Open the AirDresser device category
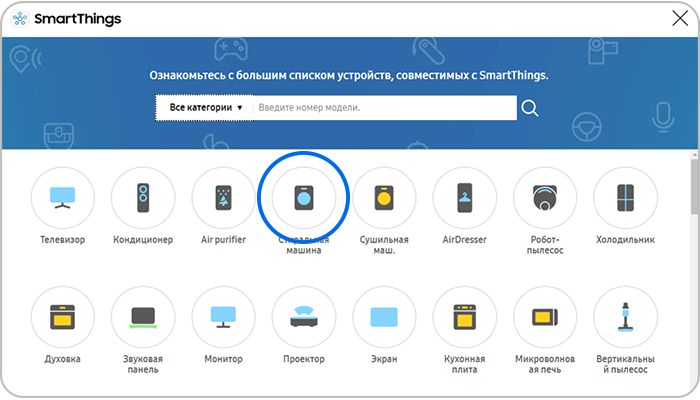 pyautogui.click(x=463, y=198)
